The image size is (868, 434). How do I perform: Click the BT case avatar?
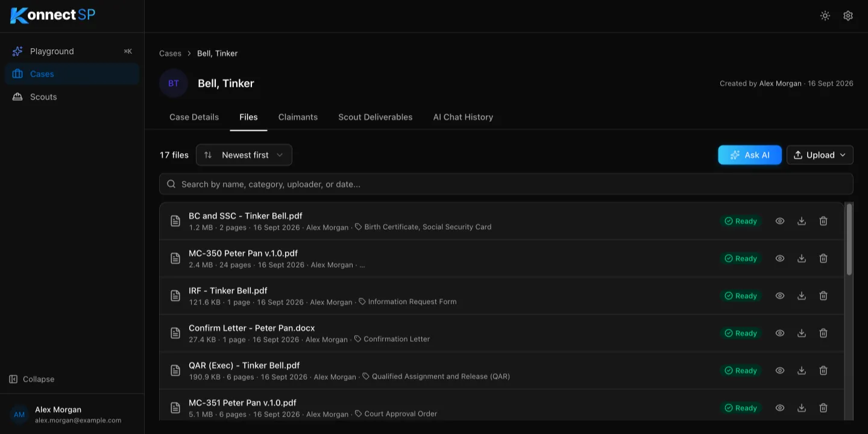(174, 83)
